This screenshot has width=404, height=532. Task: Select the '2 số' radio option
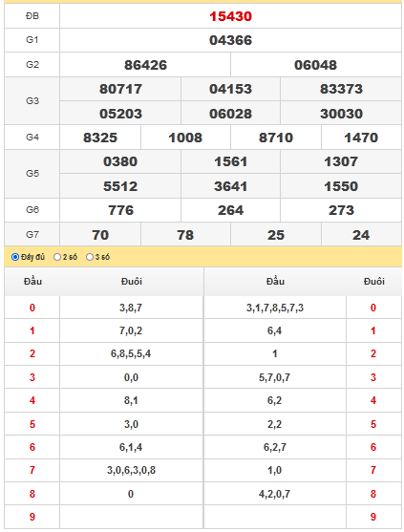(57, 257)
